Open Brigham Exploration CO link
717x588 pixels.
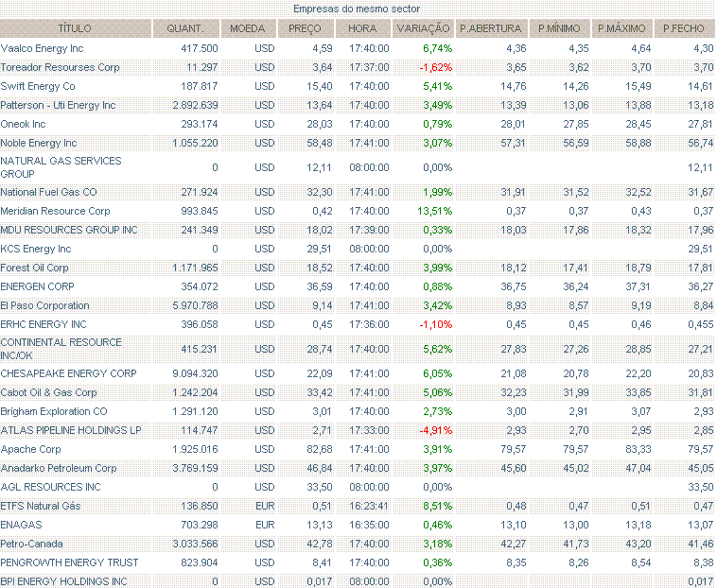[54, 411]
